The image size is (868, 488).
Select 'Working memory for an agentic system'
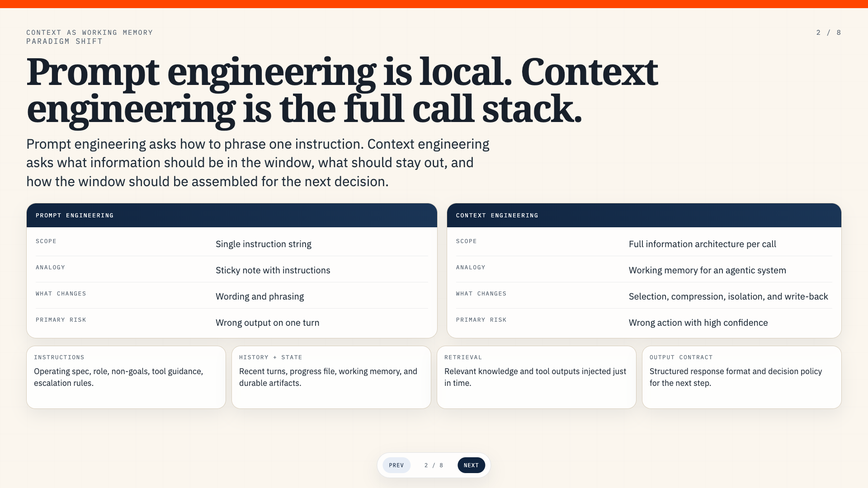coord(707,270)
